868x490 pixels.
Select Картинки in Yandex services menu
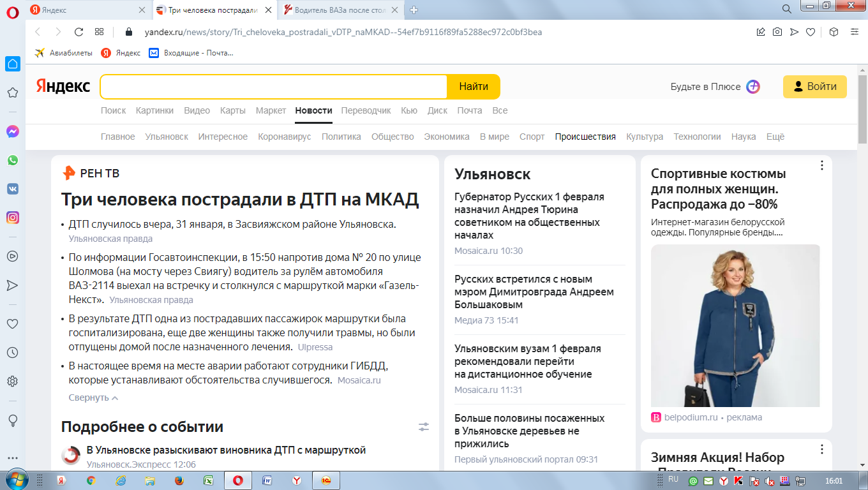pos(154,110)
